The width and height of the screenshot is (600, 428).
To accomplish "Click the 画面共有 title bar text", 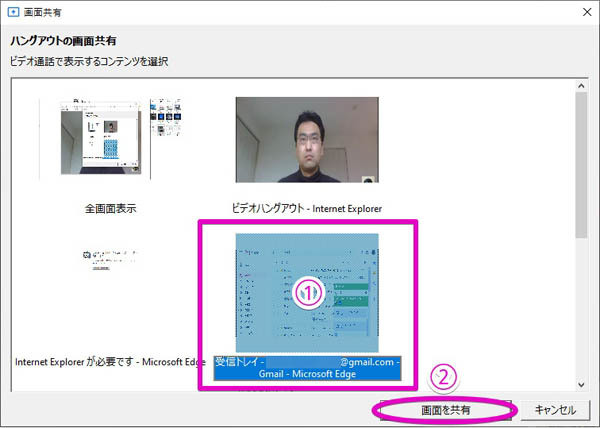I will coord(45,12).
